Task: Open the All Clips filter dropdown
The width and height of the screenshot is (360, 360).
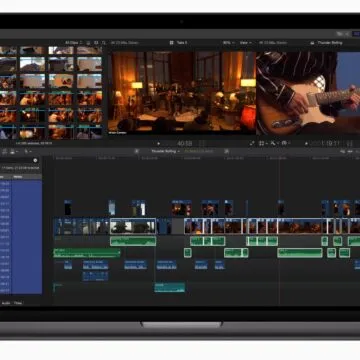Action: pyautogui.click(x=74, y=43)
